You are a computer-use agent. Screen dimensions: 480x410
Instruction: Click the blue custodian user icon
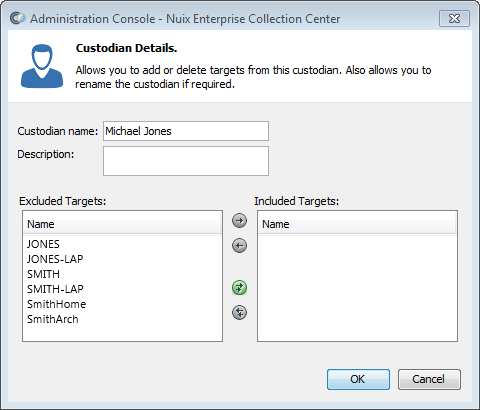(42, 66)
